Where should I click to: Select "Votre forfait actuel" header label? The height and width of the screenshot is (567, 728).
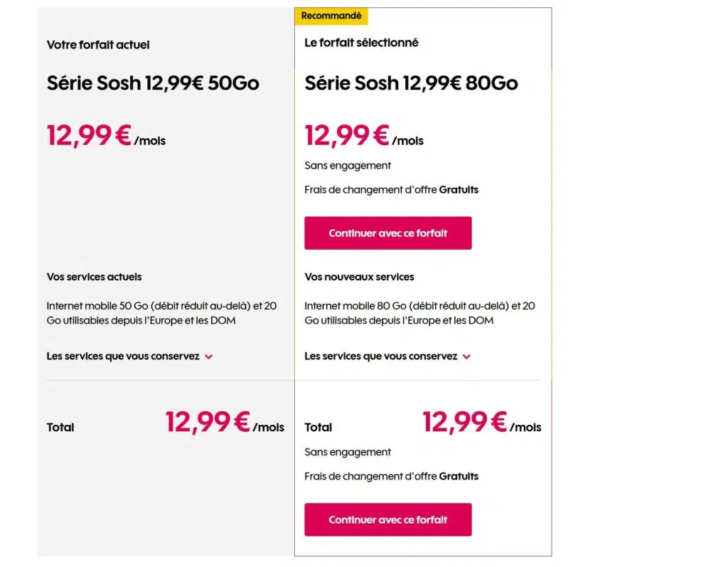click(97, 44)
